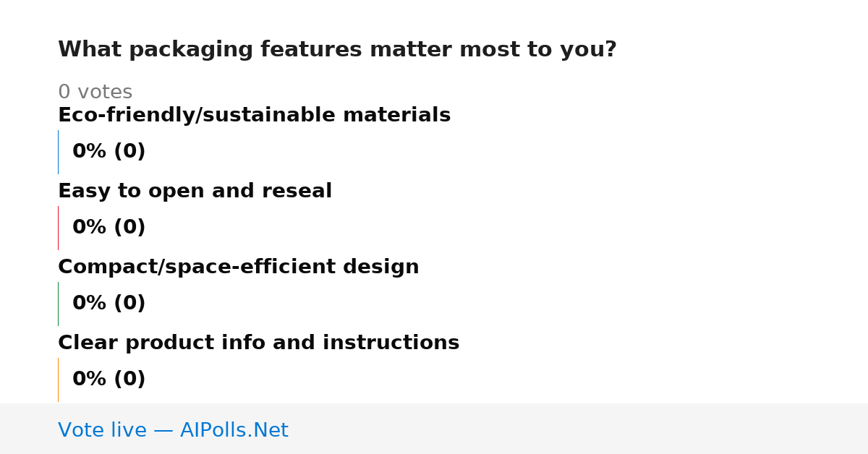The width and height of the screenshot is (868, 454).
Task: Open the Vote live — AIPolls.Net link
Action: (x=173, y=430)
